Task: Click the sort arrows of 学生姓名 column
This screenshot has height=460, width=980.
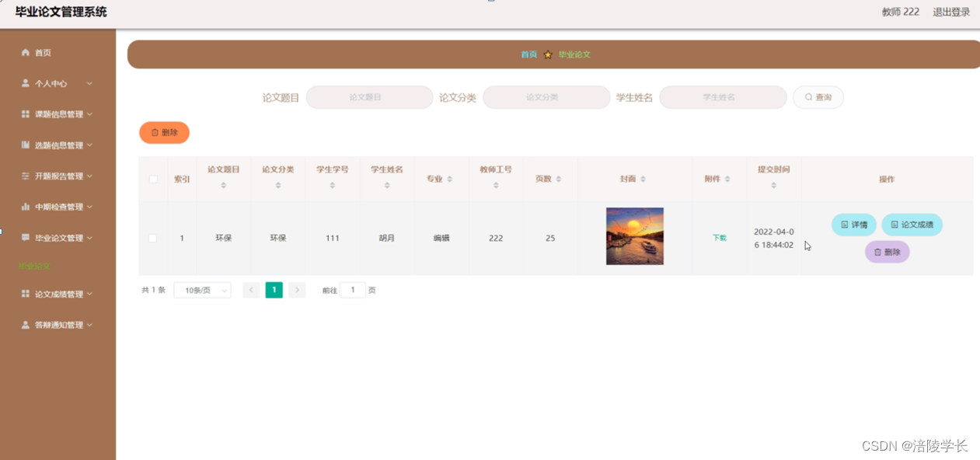Action: point(387,186)
